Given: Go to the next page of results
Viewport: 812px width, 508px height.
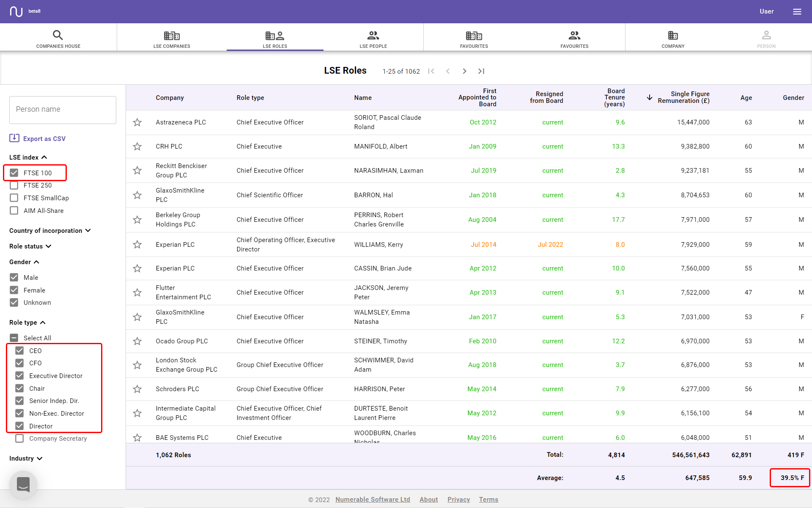Looking at the screenshot, I should (464, 71).
